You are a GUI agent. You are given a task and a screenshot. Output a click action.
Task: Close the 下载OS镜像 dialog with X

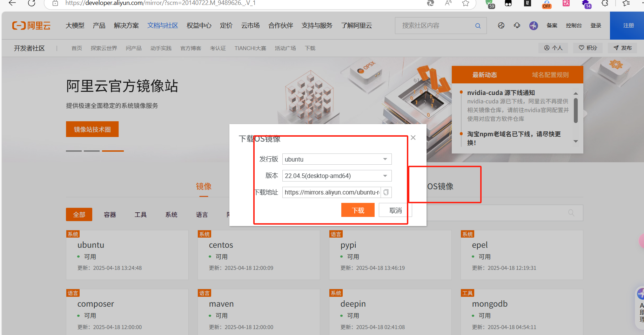click(x=413, y=138)
